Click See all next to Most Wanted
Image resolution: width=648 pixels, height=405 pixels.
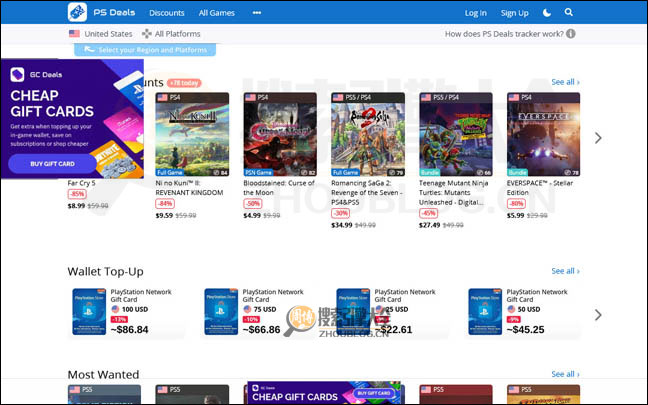click(565, 374)
